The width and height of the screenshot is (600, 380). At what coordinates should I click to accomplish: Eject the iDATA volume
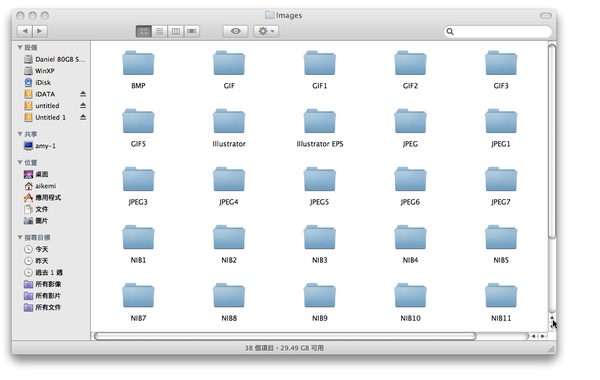83,94
